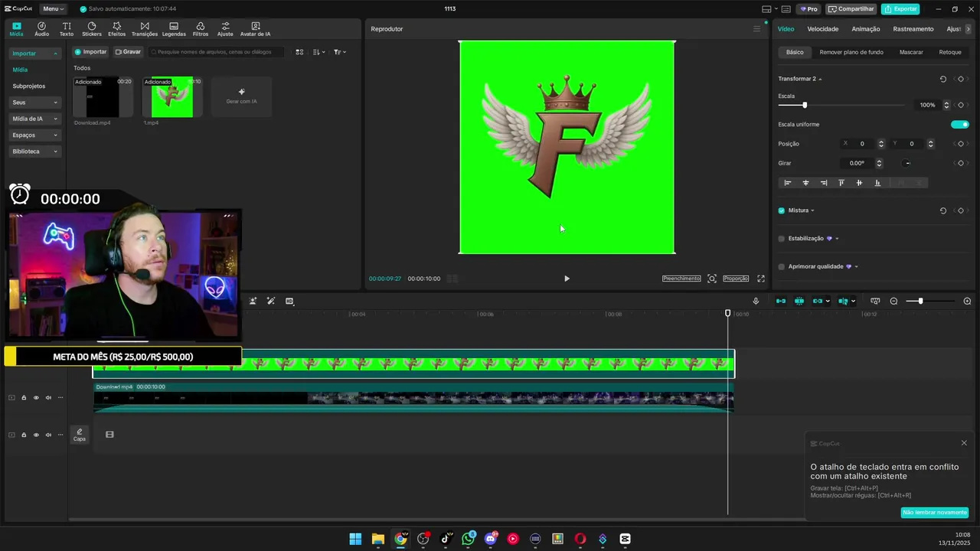The image size is (980, 551).
Task: Switch to the Animação tab
Action: (x=866, y=29)
